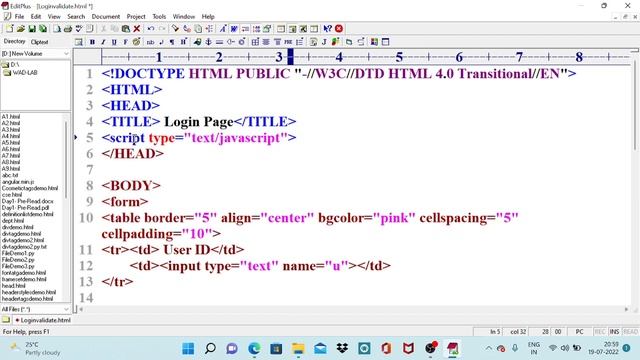
Task: Select the WAD-LAB folder
Action: pyautogui.click(x=24, y=73)
